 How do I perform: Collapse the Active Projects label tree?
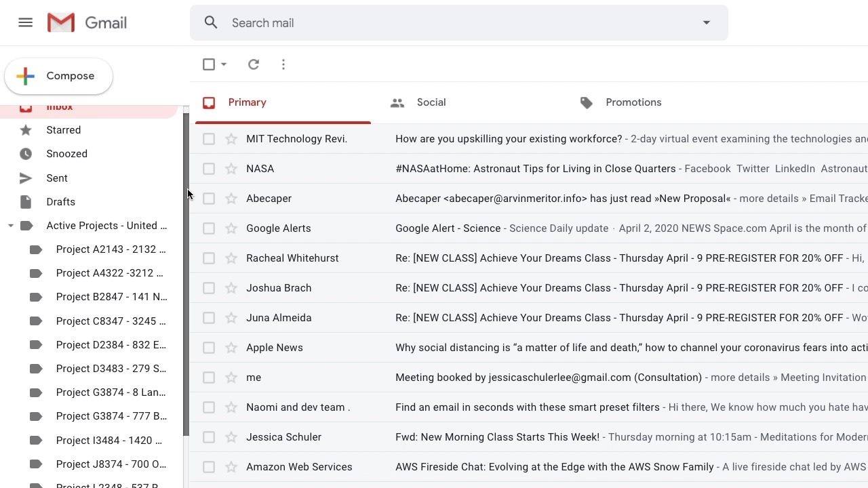[10, 226]
